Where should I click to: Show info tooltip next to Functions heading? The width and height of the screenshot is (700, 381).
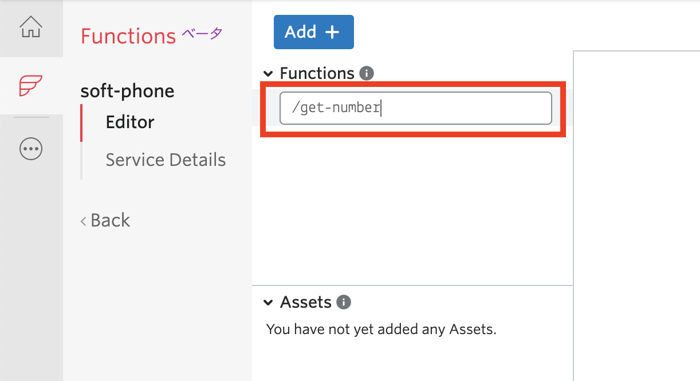click(x=367, y=73)
